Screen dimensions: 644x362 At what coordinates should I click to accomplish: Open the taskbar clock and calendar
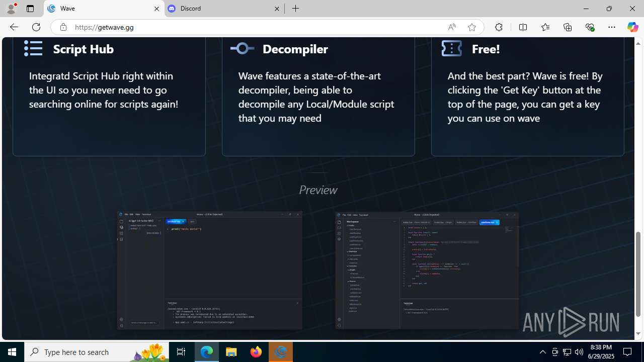[601, 352]
